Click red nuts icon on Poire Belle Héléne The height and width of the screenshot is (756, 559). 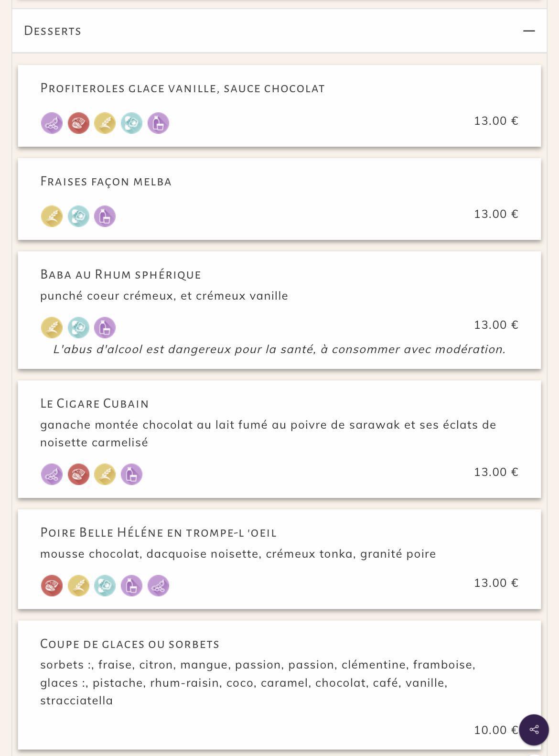tap(52, 586)
